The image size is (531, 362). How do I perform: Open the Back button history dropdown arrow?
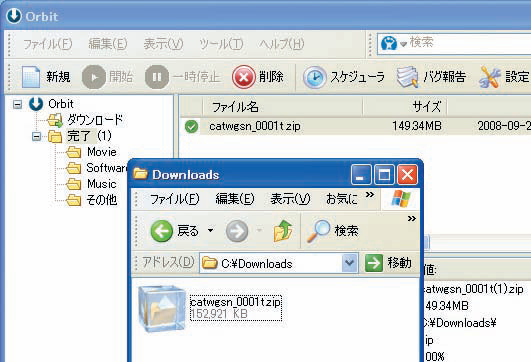tap(211, 231)
